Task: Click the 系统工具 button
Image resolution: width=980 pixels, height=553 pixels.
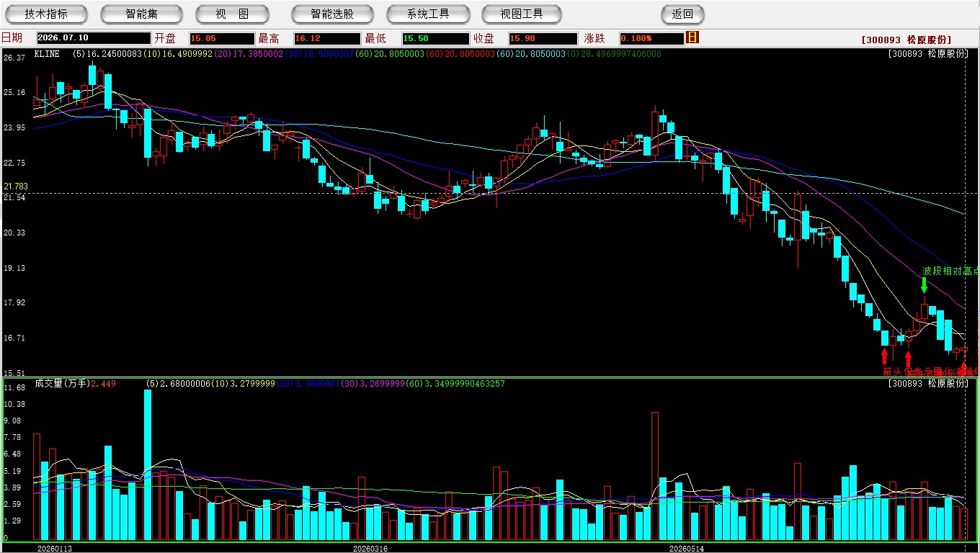Action: pyautogui.click(x=428, y=14)
